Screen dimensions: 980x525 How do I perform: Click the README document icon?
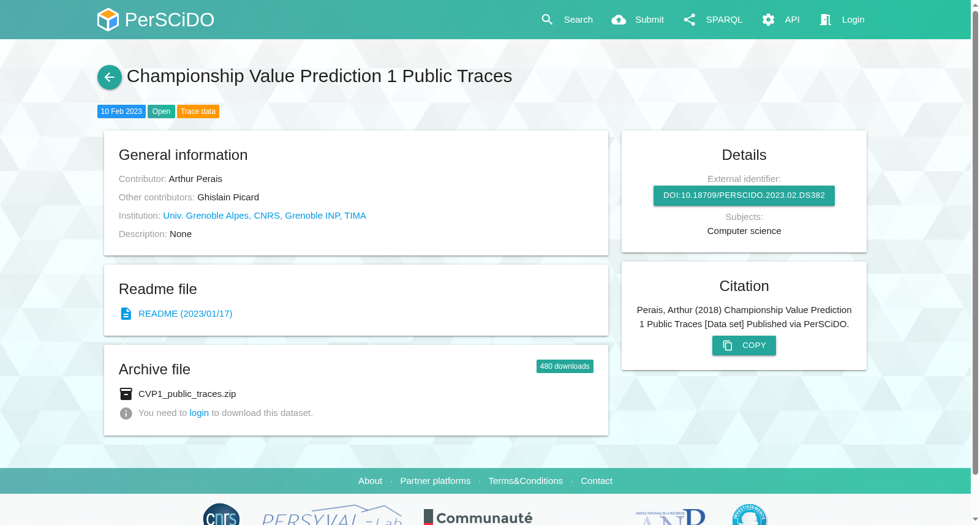[126, 314]
